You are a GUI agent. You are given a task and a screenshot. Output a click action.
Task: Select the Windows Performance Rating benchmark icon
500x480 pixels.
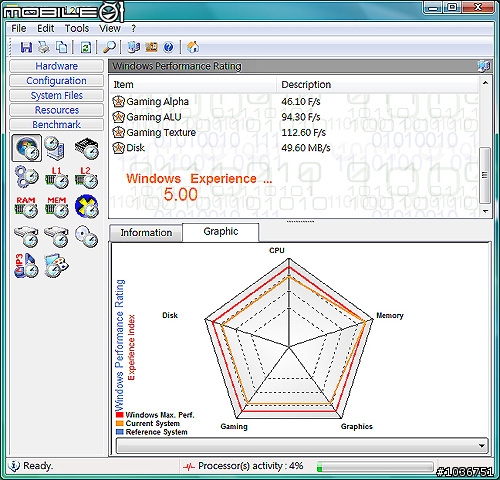pos(27,148)
